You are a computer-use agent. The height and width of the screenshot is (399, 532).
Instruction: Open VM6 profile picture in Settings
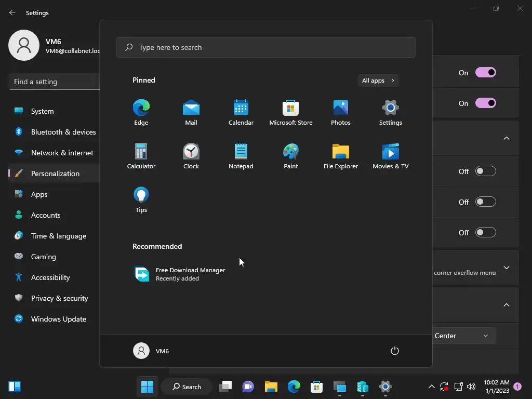[x=24, y=45]
